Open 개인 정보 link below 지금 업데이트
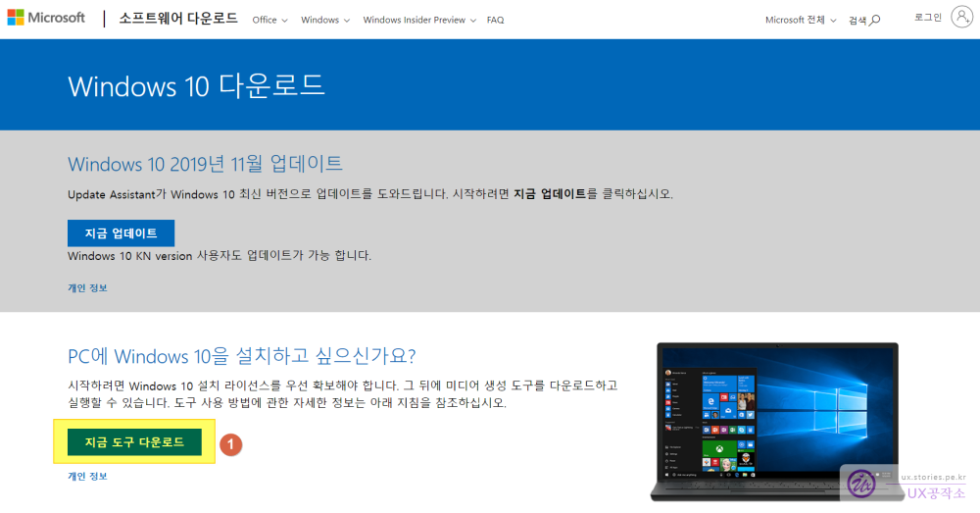Screen dimensions: 980x513 tap(87, 287)
